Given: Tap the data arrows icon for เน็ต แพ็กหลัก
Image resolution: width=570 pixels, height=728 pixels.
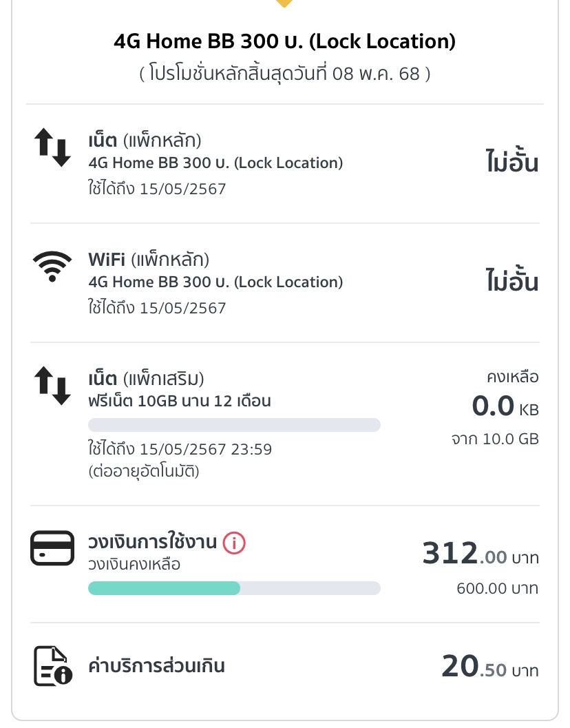Looking at the screenshot, I should 52,147.
